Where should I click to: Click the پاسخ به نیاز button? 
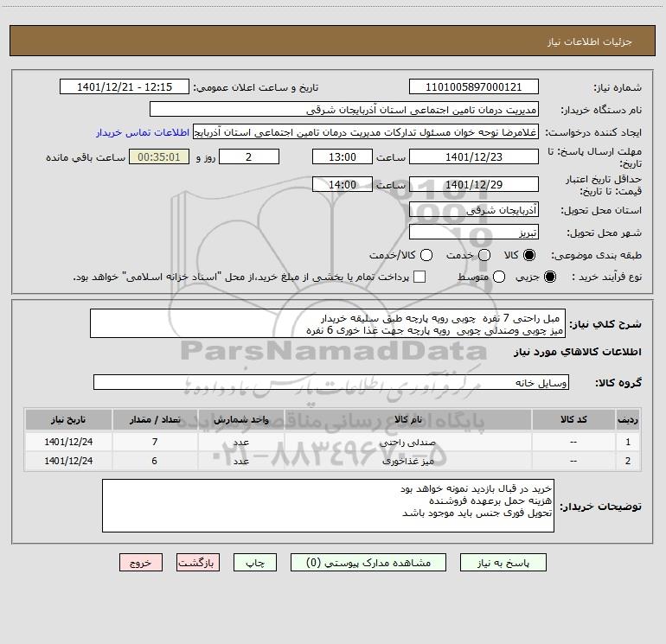503,563
